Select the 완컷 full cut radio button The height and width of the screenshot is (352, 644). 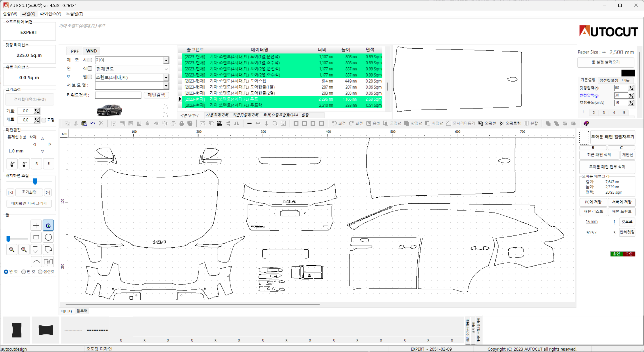pos(6,272)
